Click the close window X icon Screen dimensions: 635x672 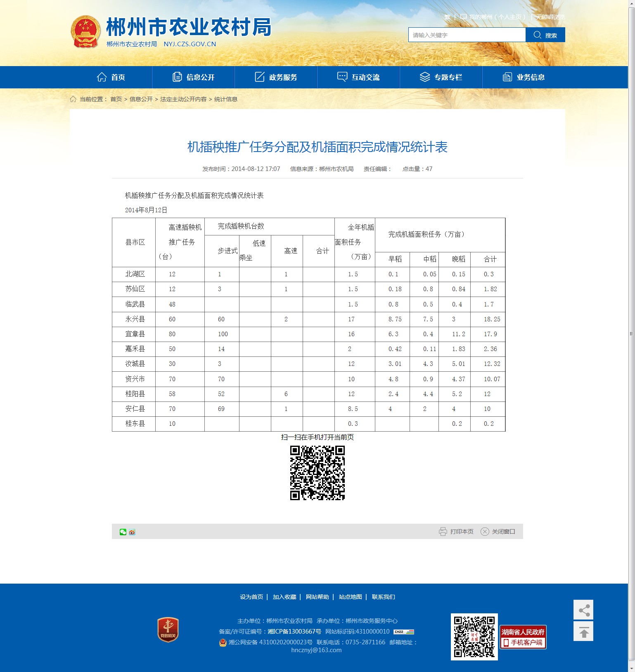coord(485,532)
